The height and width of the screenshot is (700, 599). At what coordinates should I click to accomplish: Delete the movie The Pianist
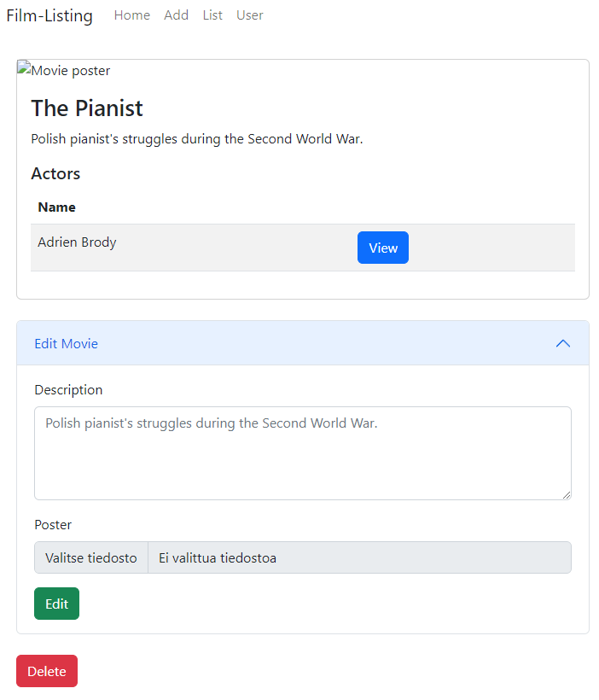(x=46, y=671)
